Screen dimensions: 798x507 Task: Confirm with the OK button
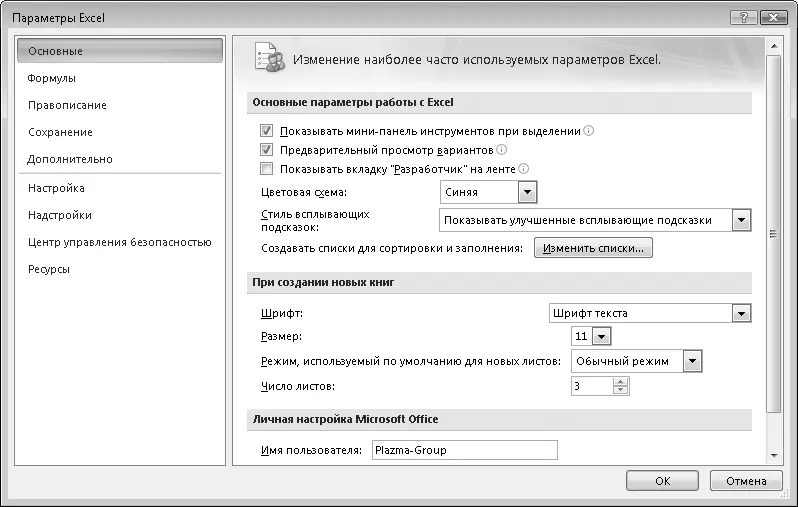pyautogui.click(x=662, y=481)
